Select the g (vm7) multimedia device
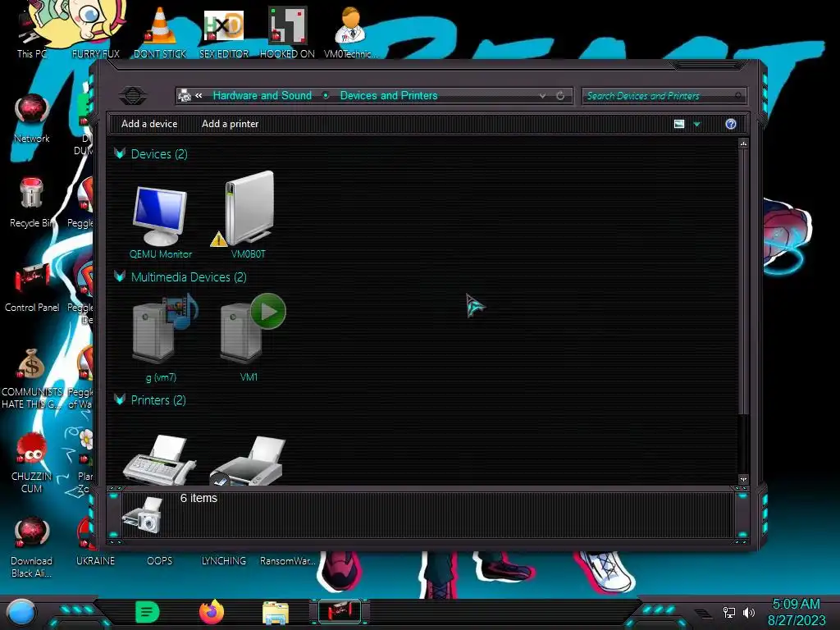 point(162,337)
